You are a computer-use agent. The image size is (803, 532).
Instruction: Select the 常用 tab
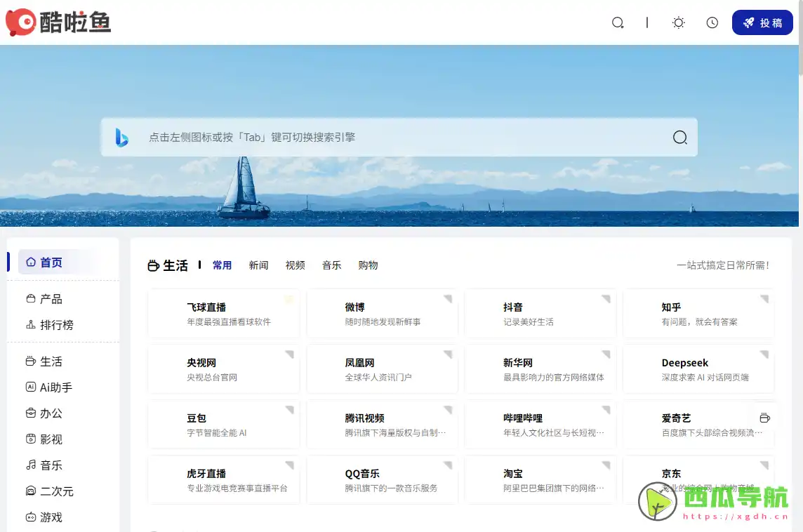(x=223, y=265)
